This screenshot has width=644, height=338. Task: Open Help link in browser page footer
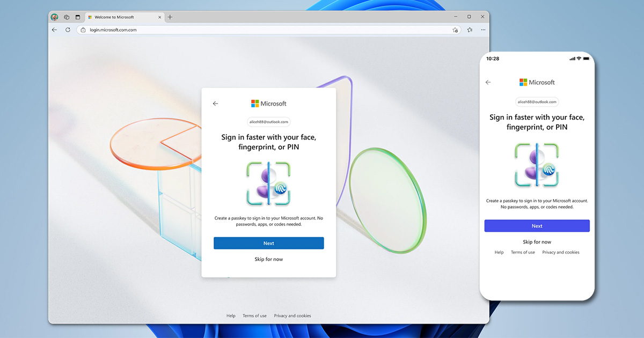231,316
